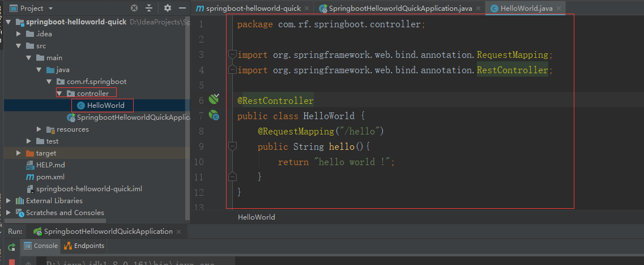The height and width of the screenshot is (265, 644).
Task: Click RequestMapping in the import line
Action: 512,54
